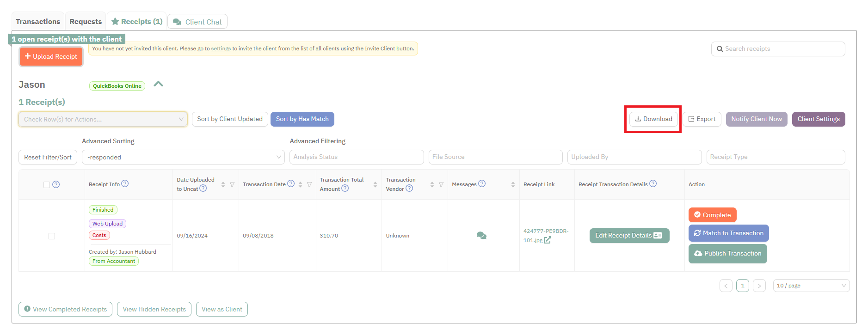Click View Completed Receipts button
This screenshot has width=868, height=329.
pos(65,309)
